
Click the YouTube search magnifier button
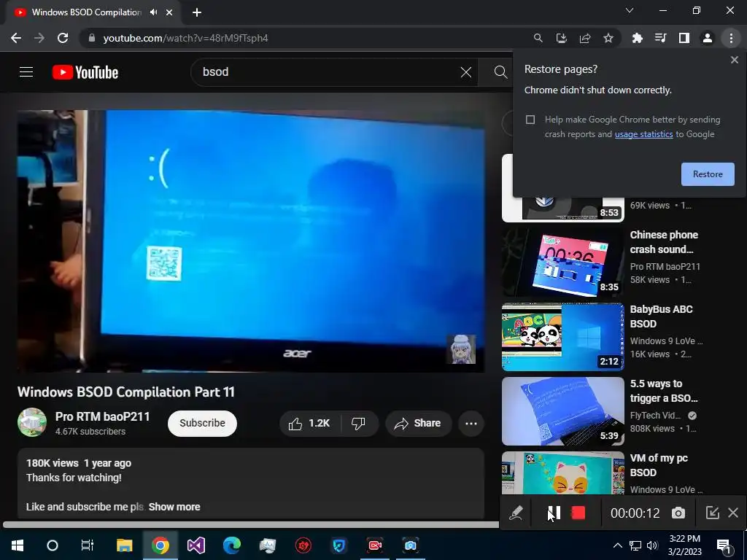[500, 72]
